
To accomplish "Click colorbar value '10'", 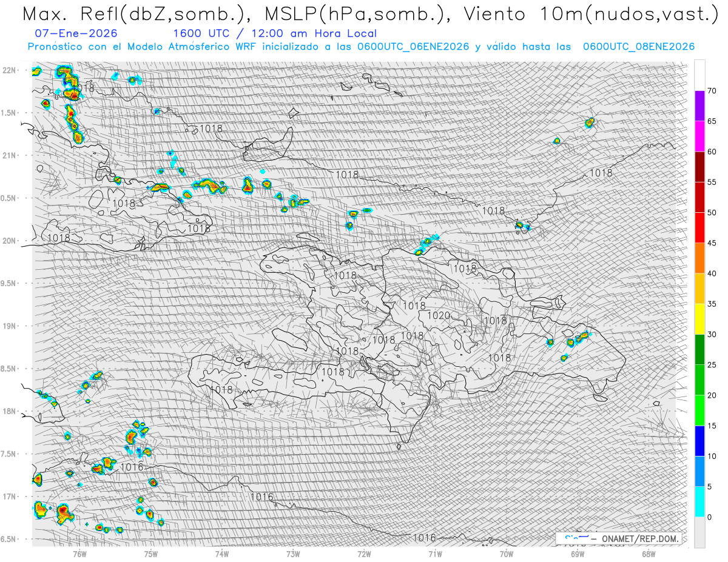I will (x=712, y=456).
